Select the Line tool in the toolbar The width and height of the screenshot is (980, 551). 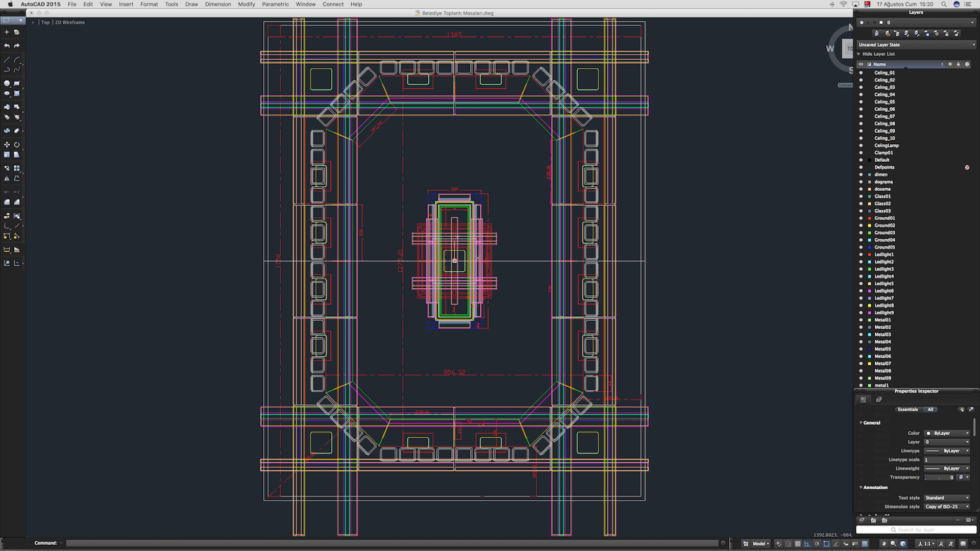[x=7, y=60]
